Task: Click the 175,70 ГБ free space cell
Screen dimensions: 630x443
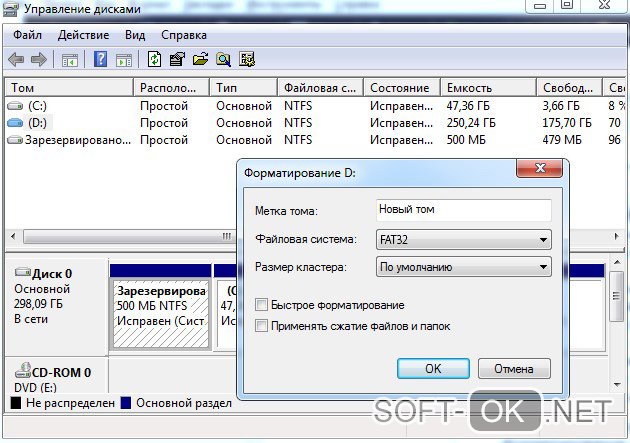Action: (567, 123)
